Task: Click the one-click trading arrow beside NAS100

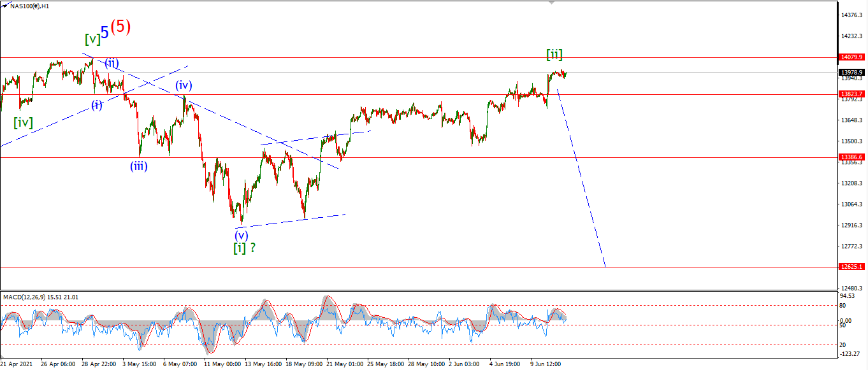Action: pyautogui.click(x=4, y=5)
